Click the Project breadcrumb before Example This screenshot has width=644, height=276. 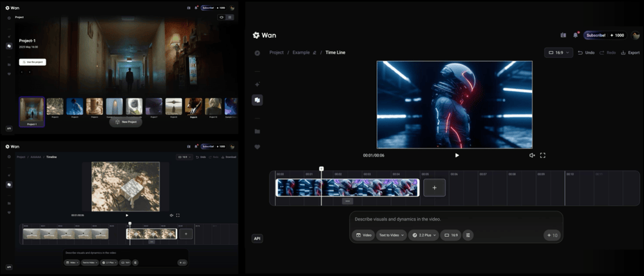[x=276, y=52]
